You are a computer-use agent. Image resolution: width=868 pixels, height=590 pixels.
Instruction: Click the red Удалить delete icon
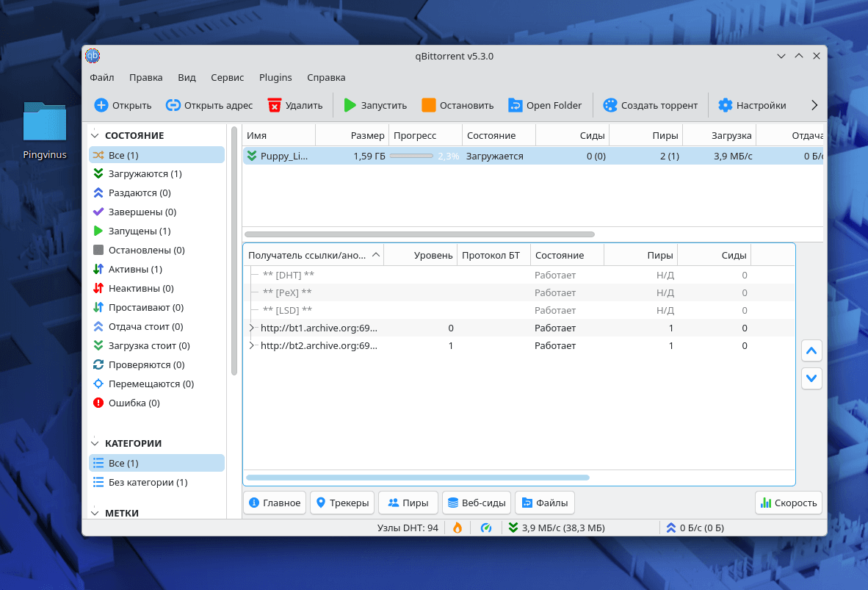click(x=275, y=105)
